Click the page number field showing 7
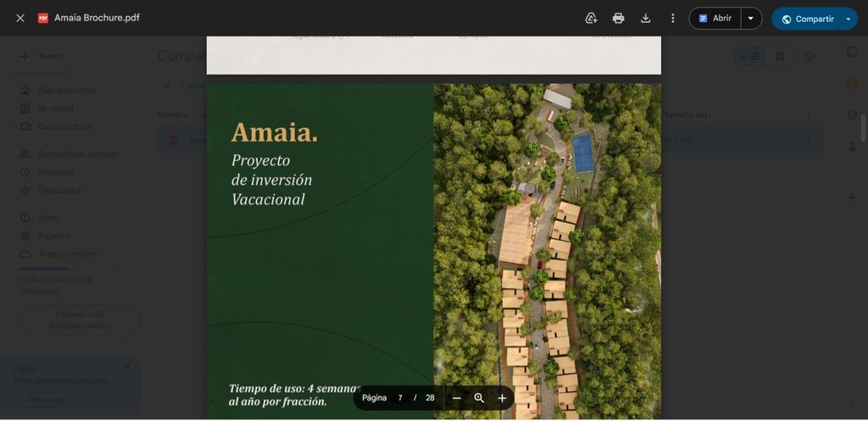 [x=400, y=398]
